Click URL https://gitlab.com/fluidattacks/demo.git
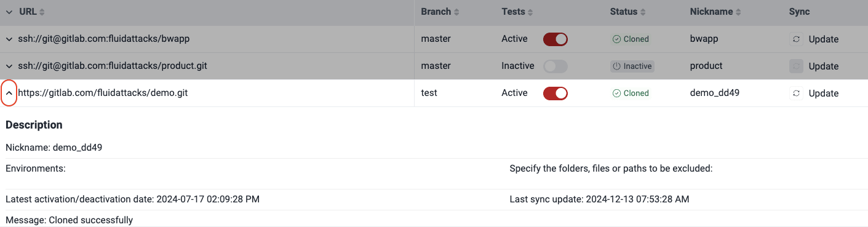This screenshot has width=868, height=227. pyautogui.click(x=103, y=93)
